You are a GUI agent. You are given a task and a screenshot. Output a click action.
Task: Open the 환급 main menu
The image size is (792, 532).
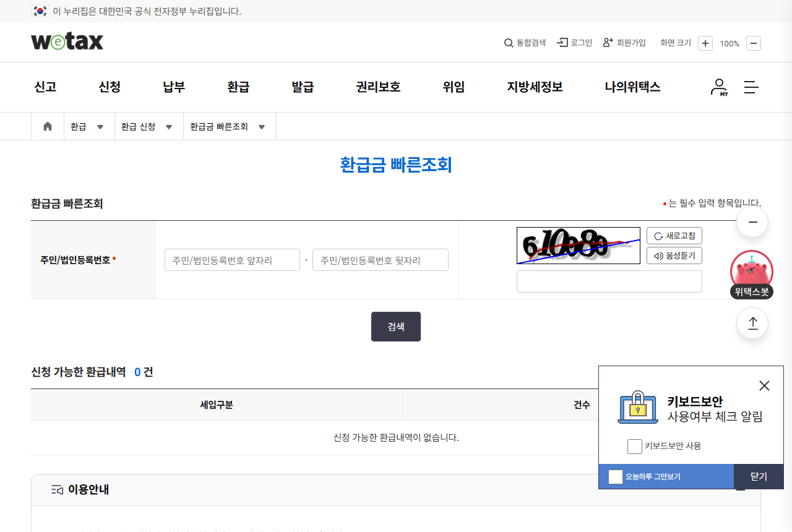[x=238, y=87]
